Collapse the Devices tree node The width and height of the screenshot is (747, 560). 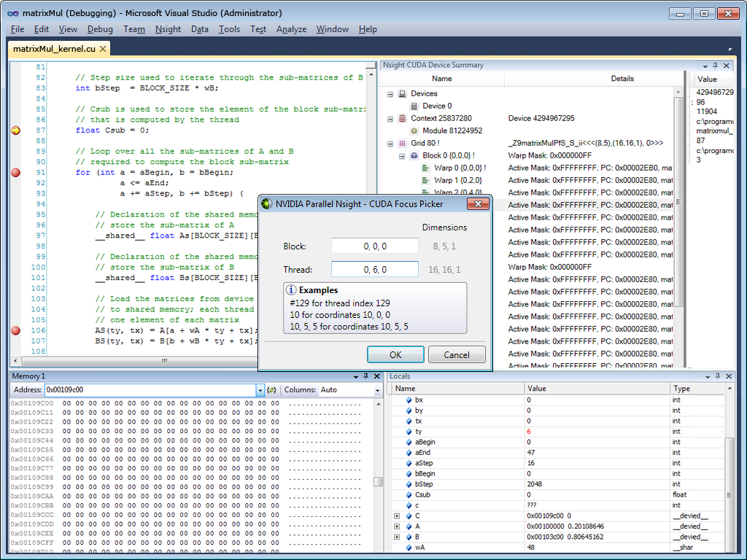click(x=390, y=94)
